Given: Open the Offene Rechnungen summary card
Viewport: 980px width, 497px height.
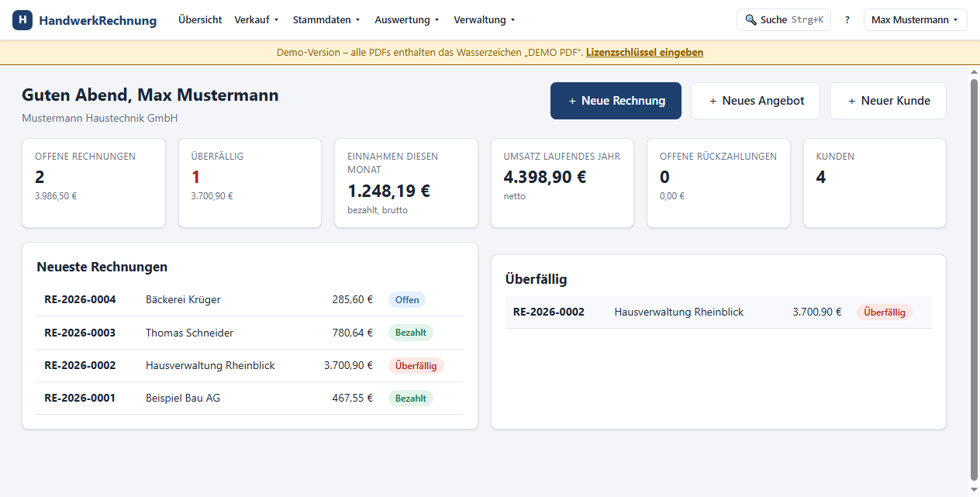Looking at the screenshot, I should click(94, 183).
